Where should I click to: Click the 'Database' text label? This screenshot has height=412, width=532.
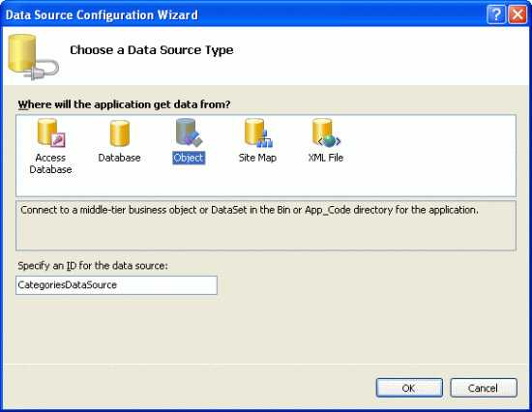click(119, 158)
